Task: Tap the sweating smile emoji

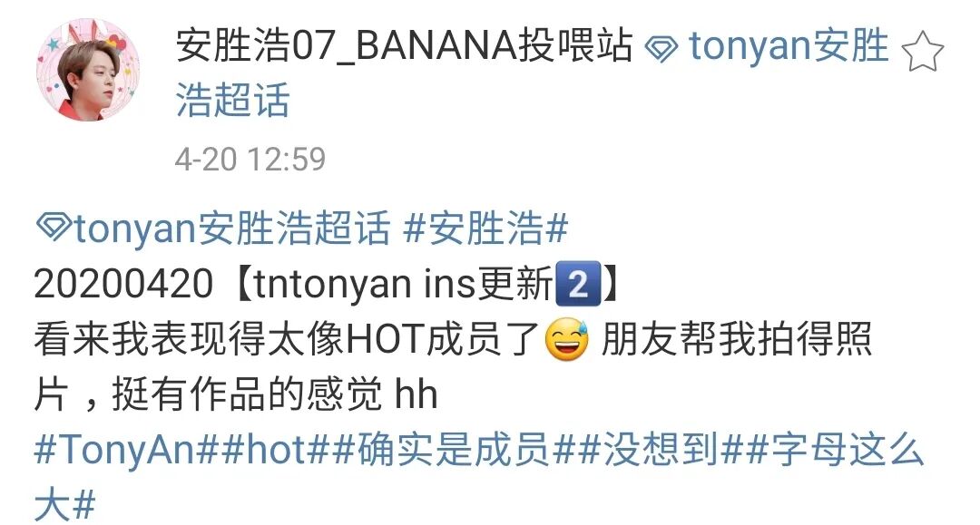Action: click(x=567, y=340)
